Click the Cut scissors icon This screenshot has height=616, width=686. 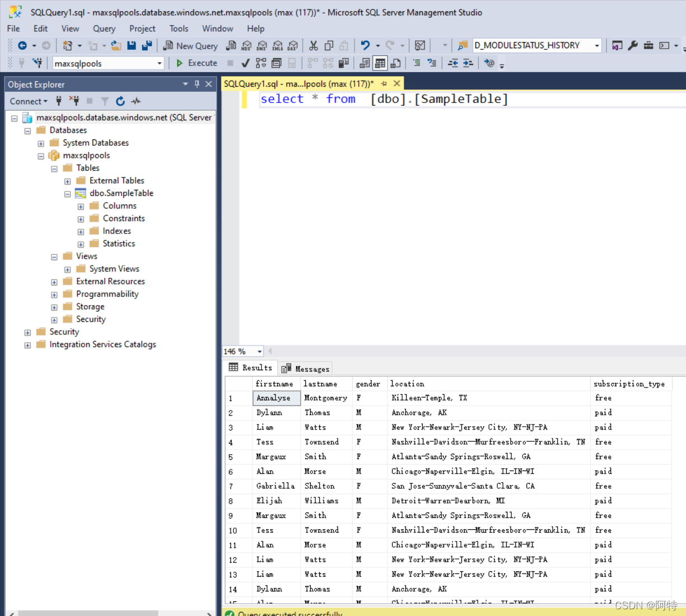point(314,45)
